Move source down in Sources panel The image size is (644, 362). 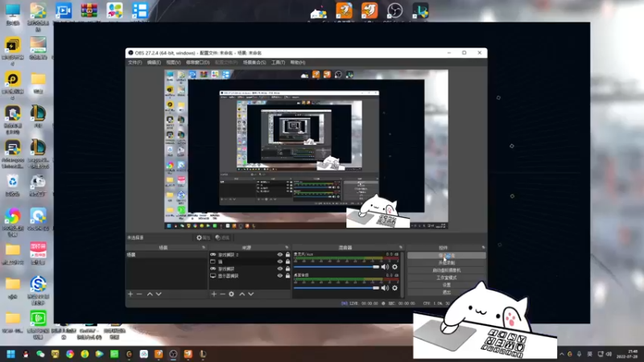tap(251, 294)
